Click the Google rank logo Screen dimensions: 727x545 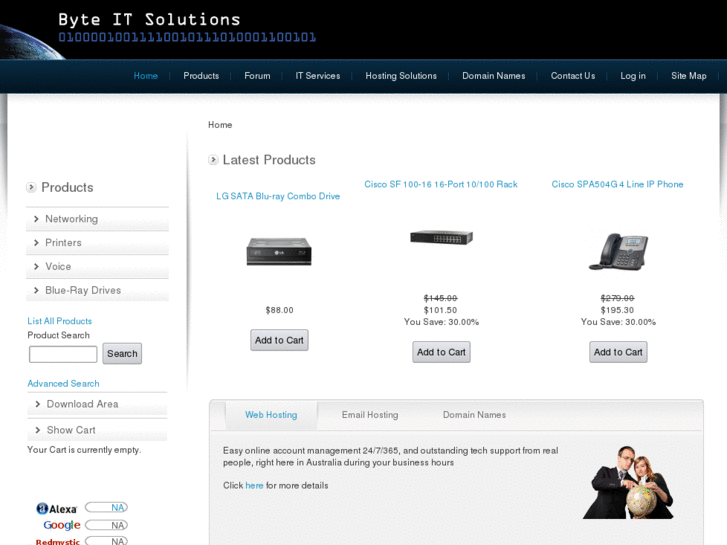pos(62,525)
